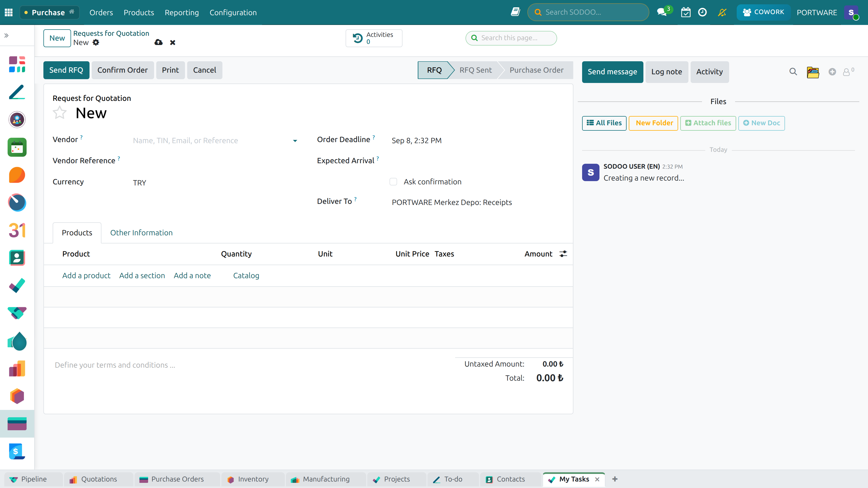This screenshot has width=868, height=488.
Task: Open the Orders menu
Action: (101, 12)
